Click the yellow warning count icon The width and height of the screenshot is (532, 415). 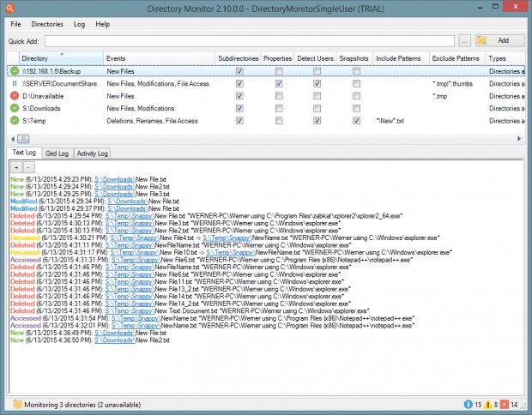[488, 404]
